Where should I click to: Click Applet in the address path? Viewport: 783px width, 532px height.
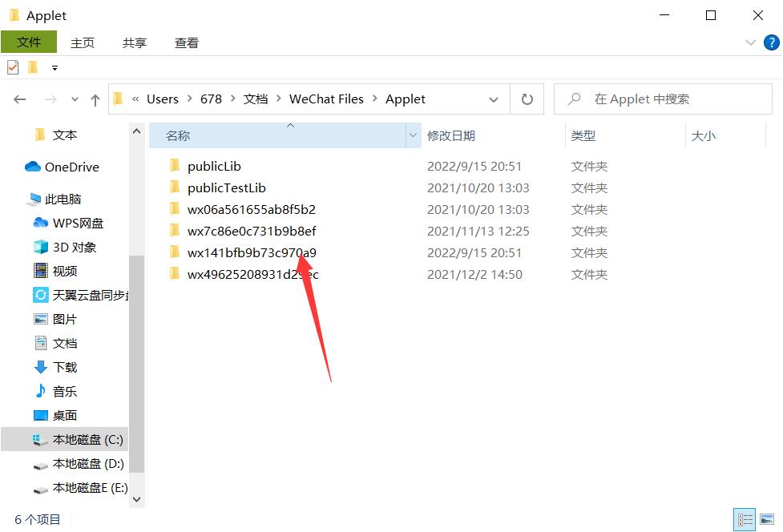[x=406, y=99]
